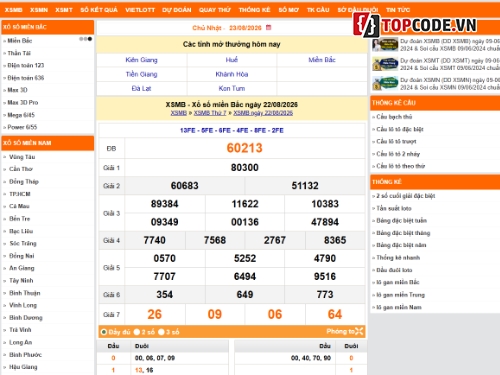Open the lô gan miền Trung link
The image size is (500, 375).
[401, 295]
